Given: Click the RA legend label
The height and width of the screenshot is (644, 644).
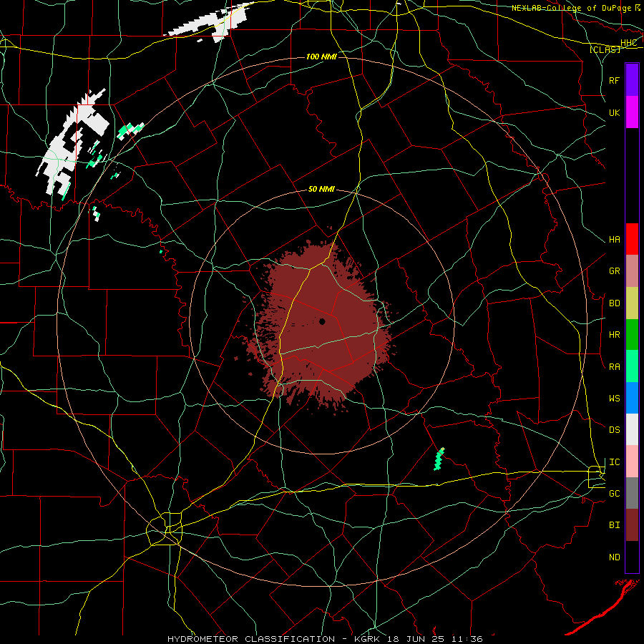Looking at the screenshot, I should 614,367.
